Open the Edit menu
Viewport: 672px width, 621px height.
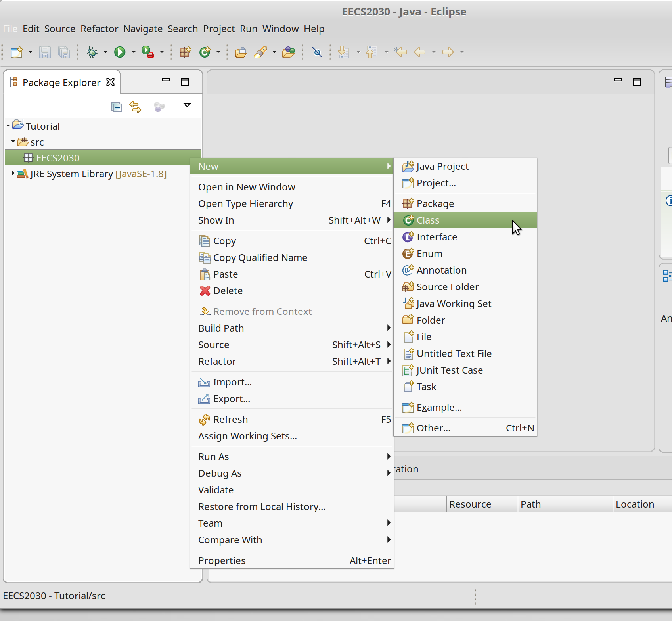(x=31, y=29)
